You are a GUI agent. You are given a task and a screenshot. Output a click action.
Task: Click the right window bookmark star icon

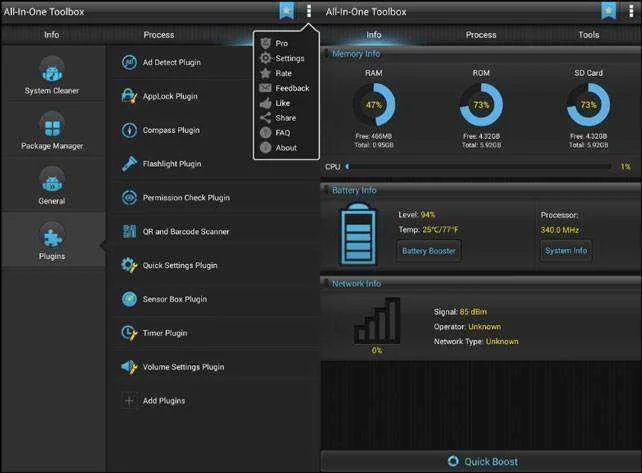click(x=609, y=11)
